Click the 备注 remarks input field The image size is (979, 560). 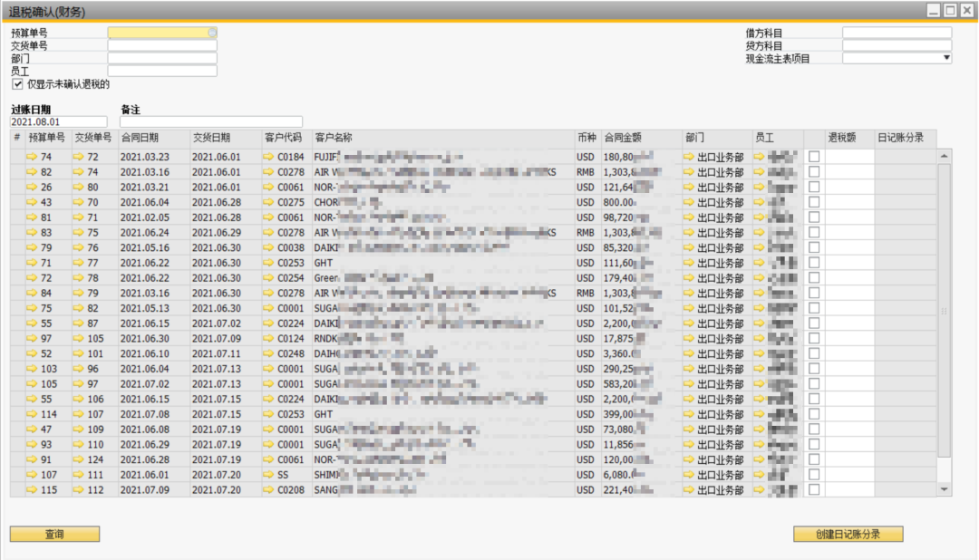pos(211,121)
